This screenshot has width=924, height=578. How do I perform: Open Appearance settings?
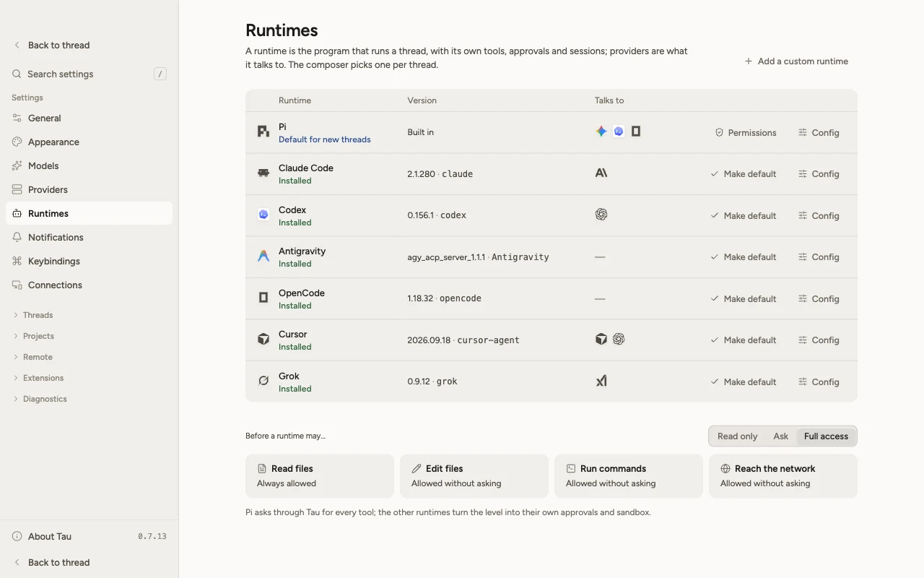click(x=89, y=142)
